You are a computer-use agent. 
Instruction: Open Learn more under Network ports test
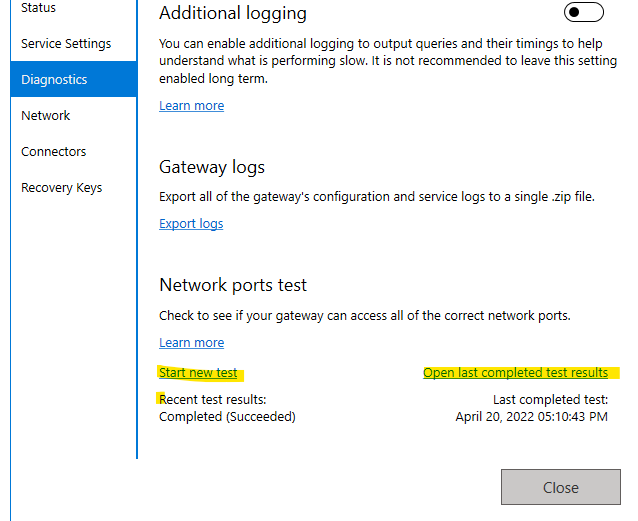(x=191, y=343)
